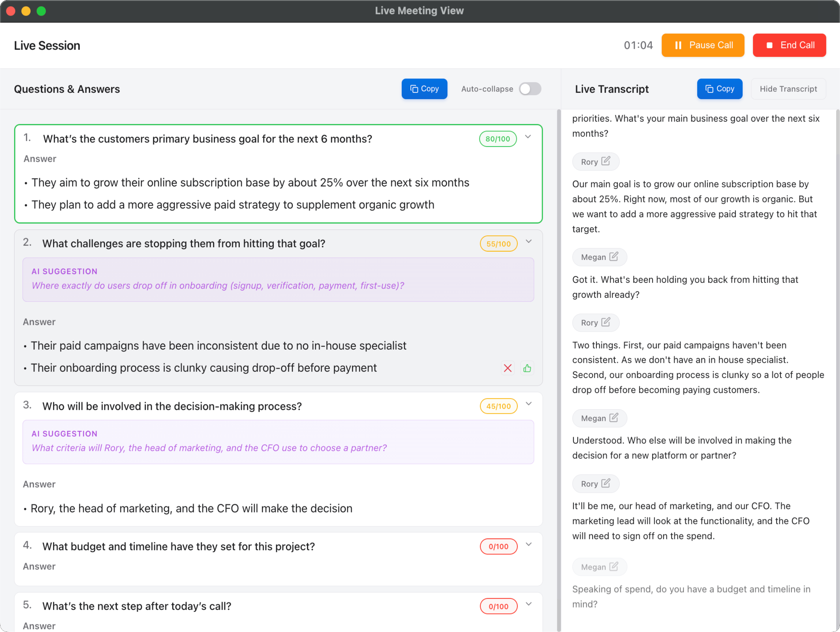Edit Megan's speaker label in the transcript
Viewport: 840px width, 632px height.
pyautogui.click(x=613, y=257)
